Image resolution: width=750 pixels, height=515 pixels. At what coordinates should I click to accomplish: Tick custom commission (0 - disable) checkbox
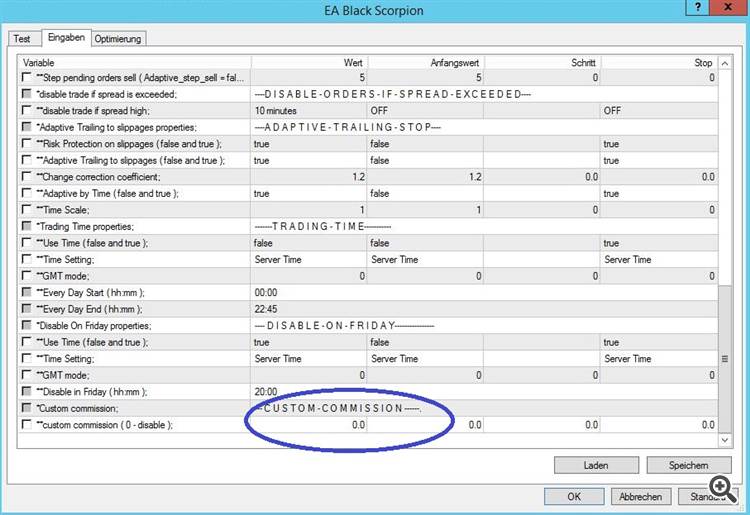27,424
